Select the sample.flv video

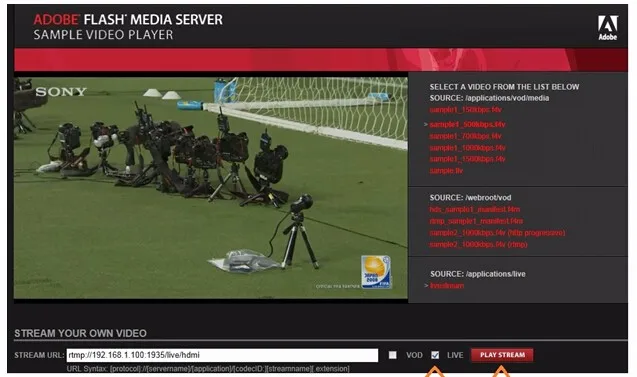(x=446, y=171)
